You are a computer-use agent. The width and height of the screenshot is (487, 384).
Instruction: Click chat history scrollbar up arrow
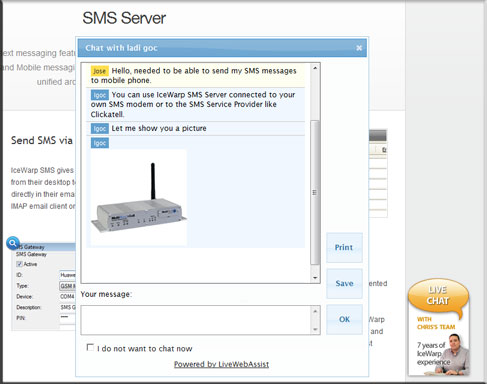point(315,68)
